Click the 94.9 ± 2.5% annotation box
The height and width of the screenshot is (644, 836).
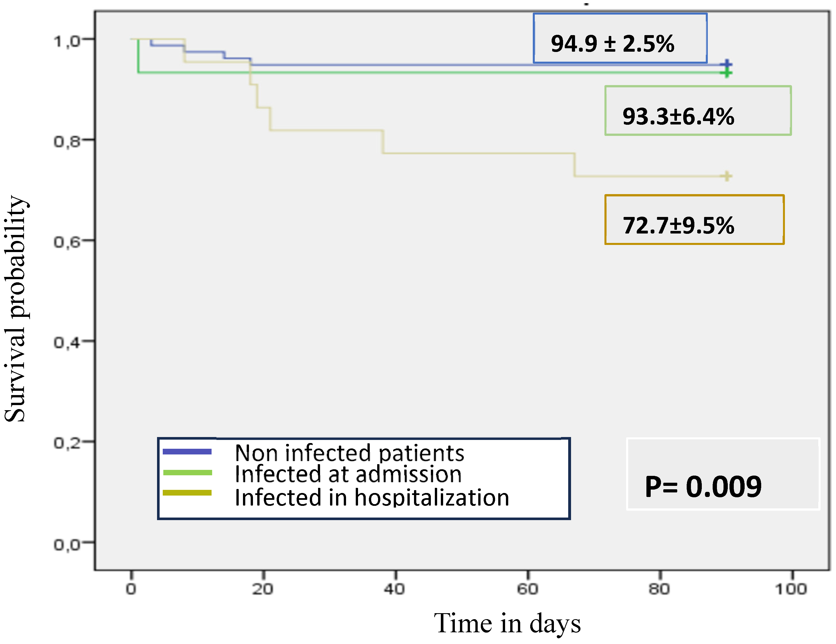pyautogui.click(x=620, y=39)
